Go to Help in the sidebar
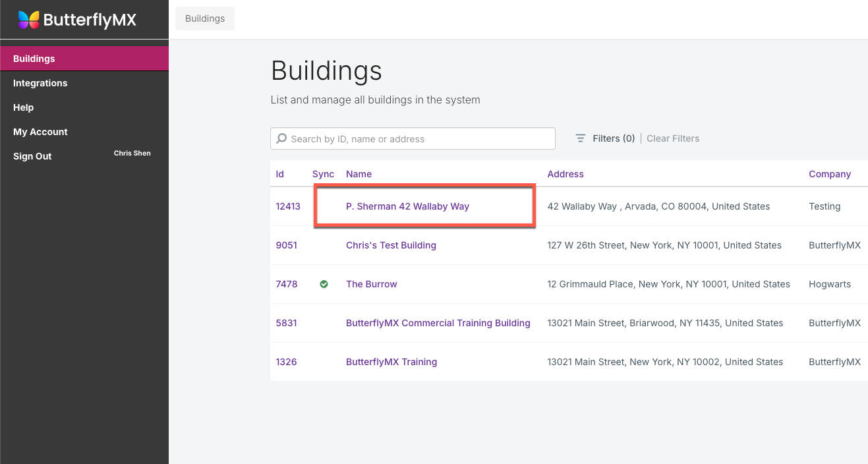The height and width of the screenshot is (464, 868). tap(24, 107)
